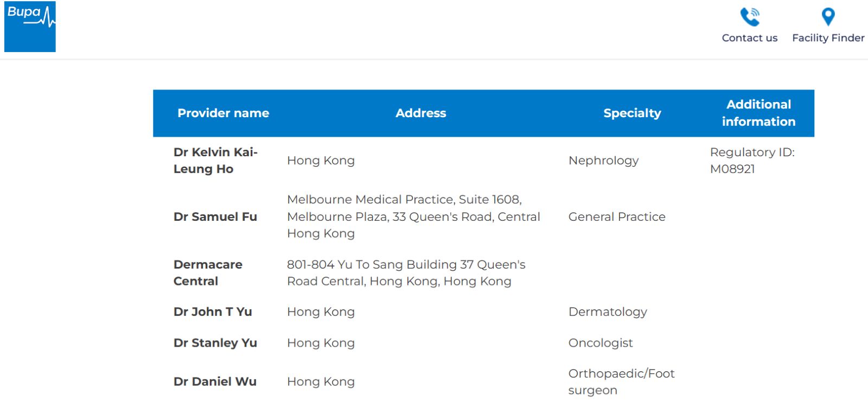Click the Address column header

point(420,113)
